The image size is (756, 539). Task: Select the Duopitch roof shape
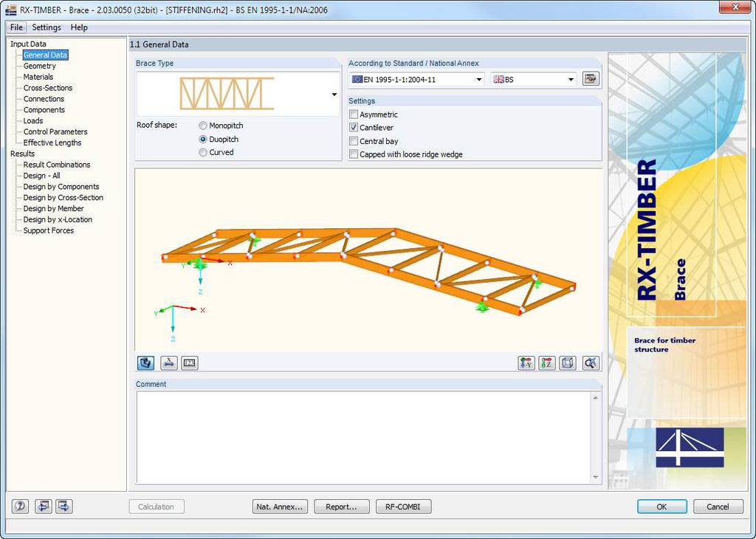point(203,139)
